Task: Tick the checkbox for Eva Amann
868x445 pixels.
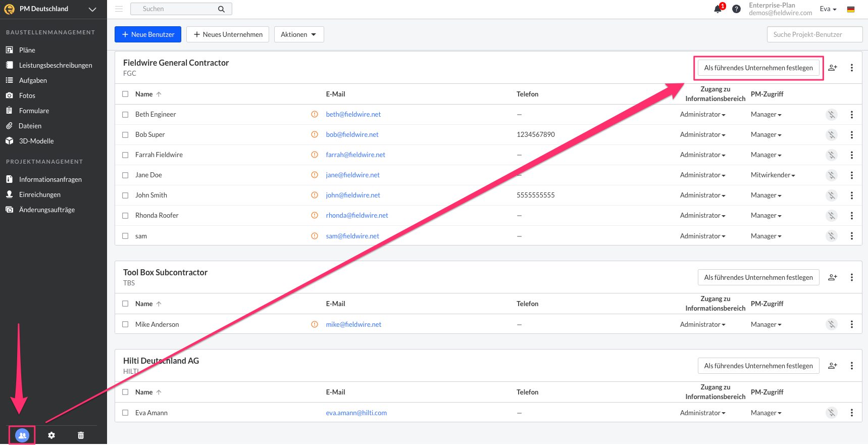Action: click(x=125, y=413)
